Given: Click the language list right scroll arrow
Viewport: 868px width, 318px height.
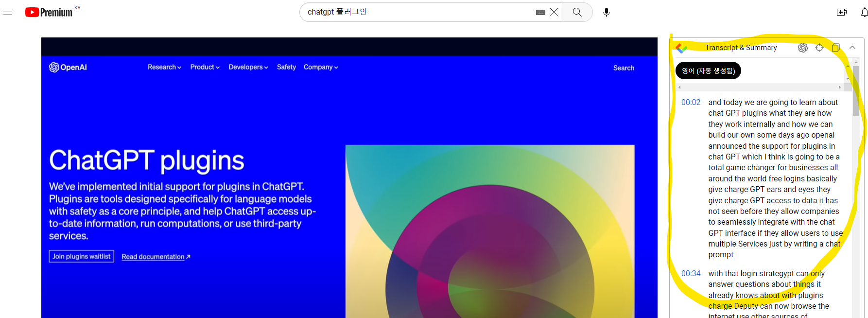Looking at the screenshot, I should pos(839,88).
